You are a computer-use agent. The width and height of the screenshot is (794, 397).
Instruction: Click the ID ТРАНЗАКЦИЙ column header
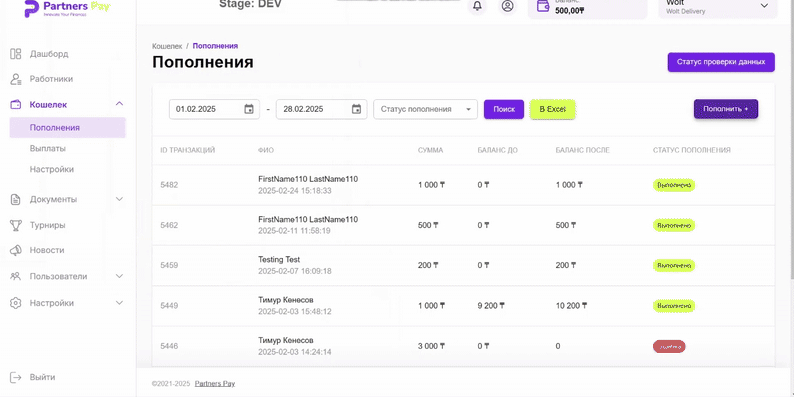pyautogui.click(x=188, y=150)
